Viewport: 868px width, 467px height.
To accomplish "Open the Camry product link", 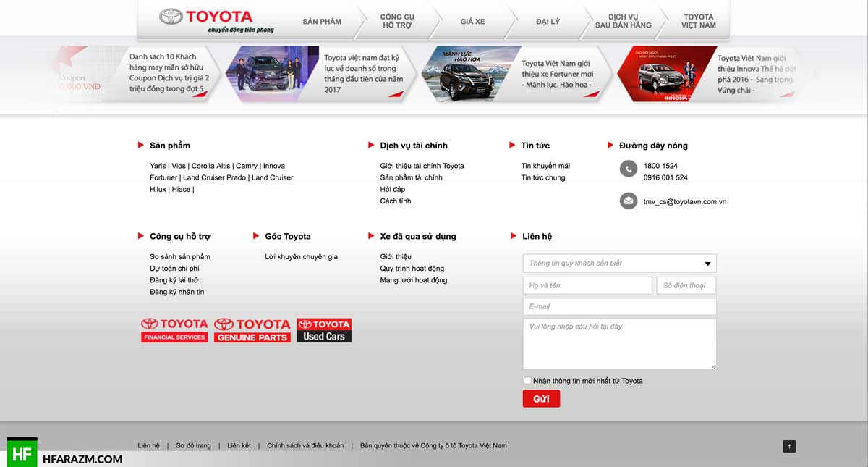I will [247, 166].
